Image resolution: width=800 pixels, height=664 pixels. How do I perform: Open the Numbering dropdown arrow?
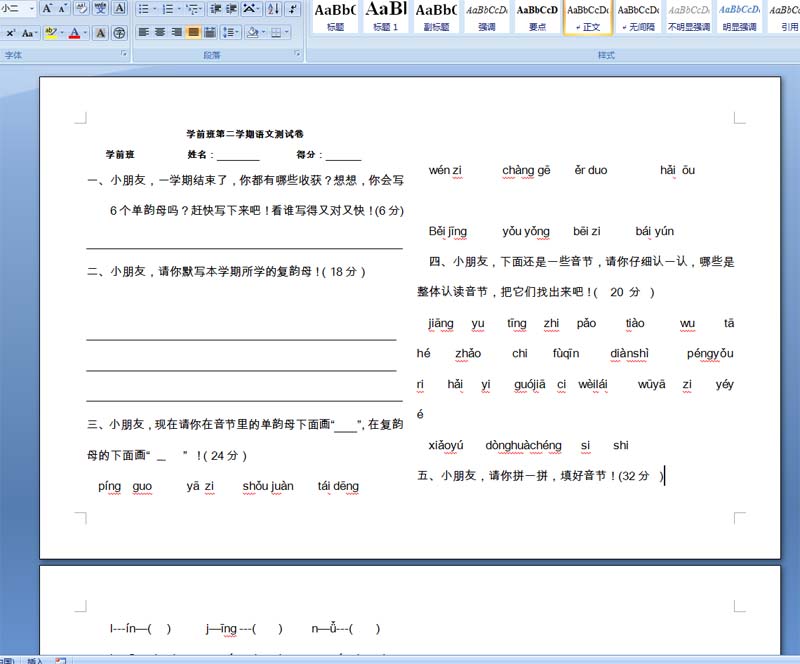179,9
